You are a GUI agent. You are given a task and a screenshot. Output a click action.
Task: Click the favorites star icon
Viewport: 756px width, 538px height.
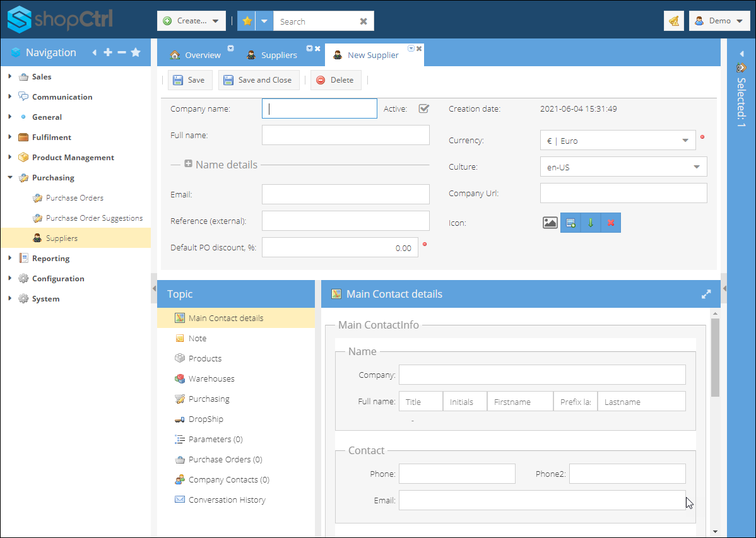click(x=247, y=21)
